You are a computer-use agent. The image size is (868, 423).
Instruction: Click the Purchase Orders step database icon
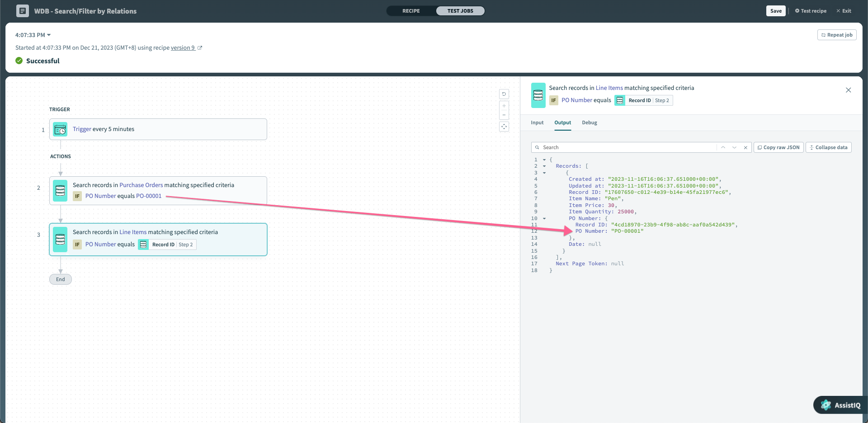tap(60, 191)
